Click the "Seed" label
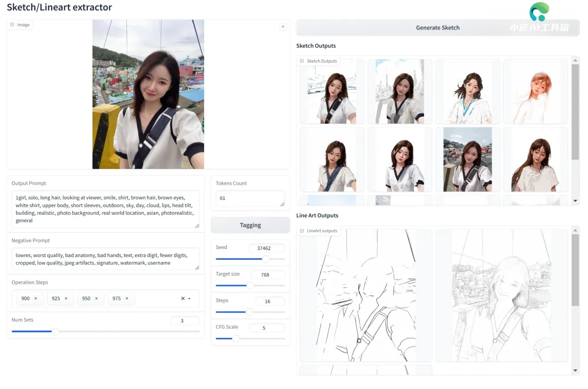Image resolution: width=588 pixels, height=389 pixels. tap(221, 247)
